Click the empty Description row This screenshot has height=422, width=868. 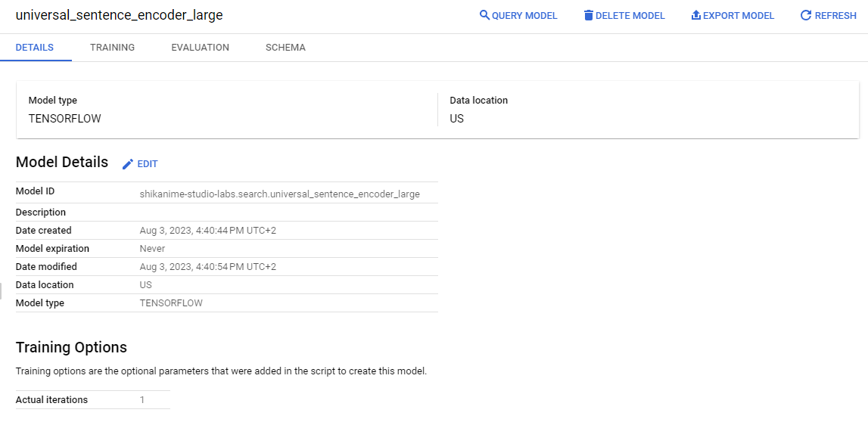pos(227,213)
